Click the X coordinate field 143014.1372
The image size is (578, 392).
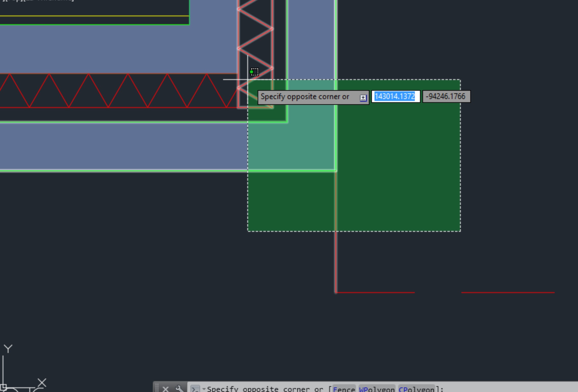tap(396, 96)
